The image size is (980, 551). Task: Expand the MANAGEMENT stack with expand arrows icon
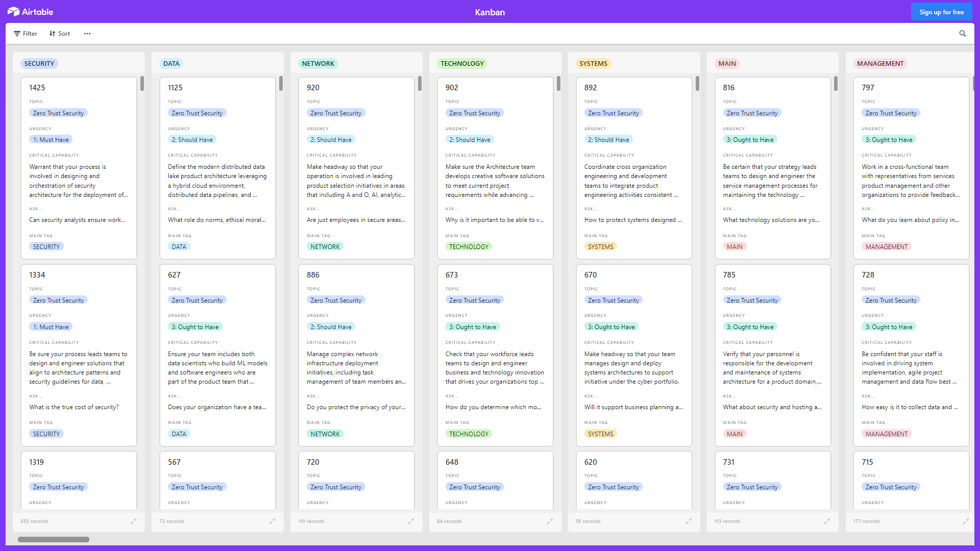[966, 521]
